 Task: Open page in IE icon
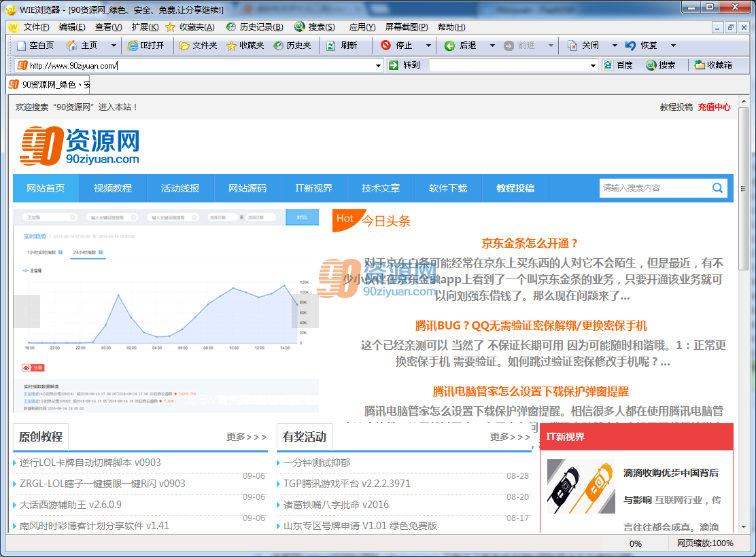tap(132, 46)
